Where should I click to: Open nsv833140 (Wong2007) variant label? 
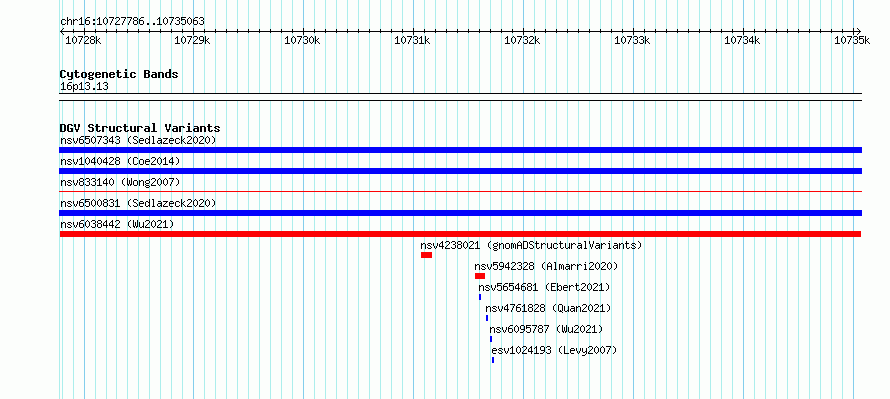coord(120,182)
